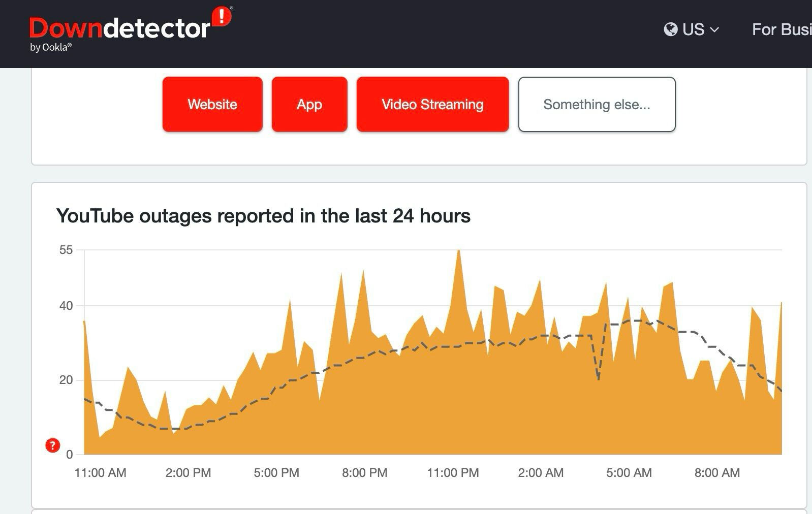This screenshot has height=514, width=812.
Task: Click the chevron arrow next to US
Action: coord(714,30)
